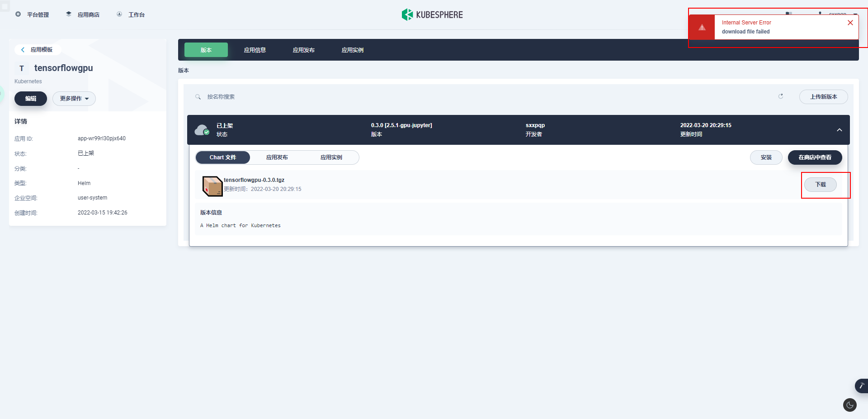Click the refresh icon above the version list
The height and width of the screenshot is (419, 868).
[781, 96]
